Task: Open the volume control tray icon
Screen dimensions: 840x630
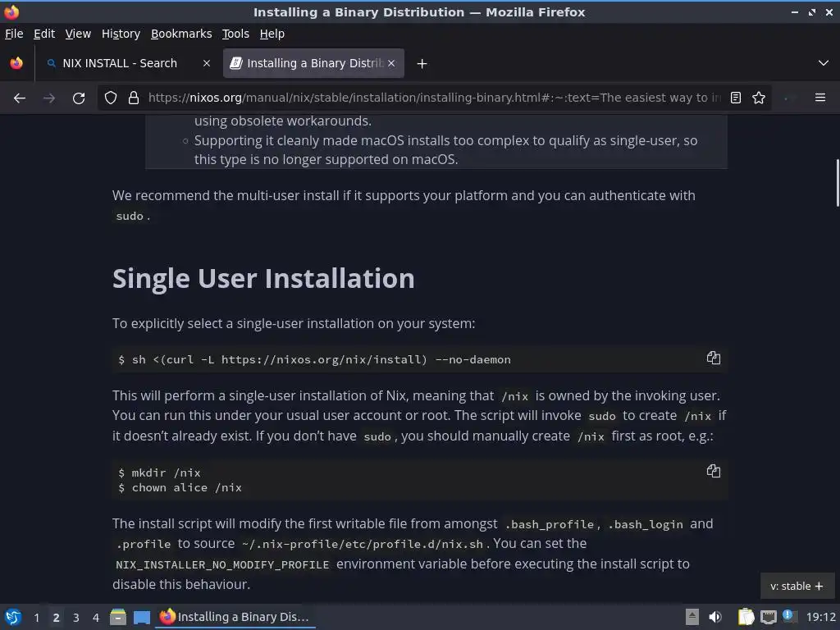Action: [x=715, y=617]
